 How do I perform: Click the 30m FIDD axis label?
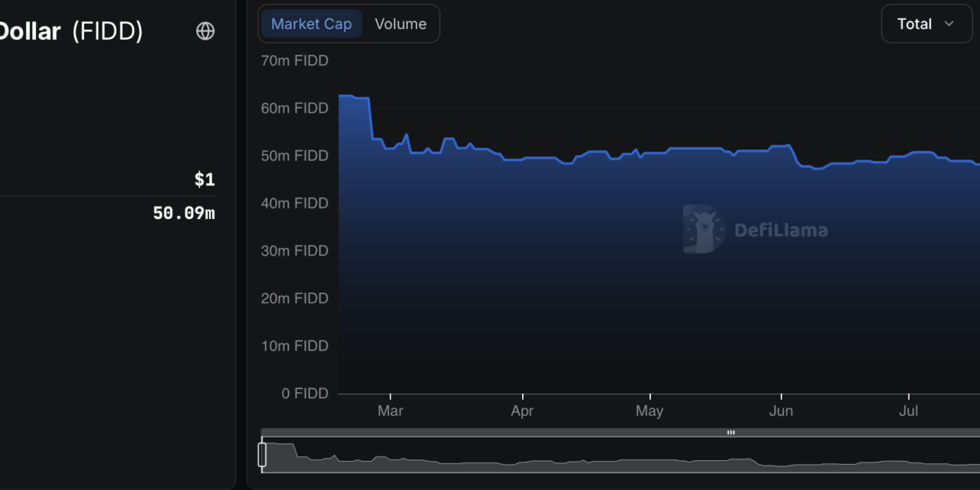(x=295, y=250)
